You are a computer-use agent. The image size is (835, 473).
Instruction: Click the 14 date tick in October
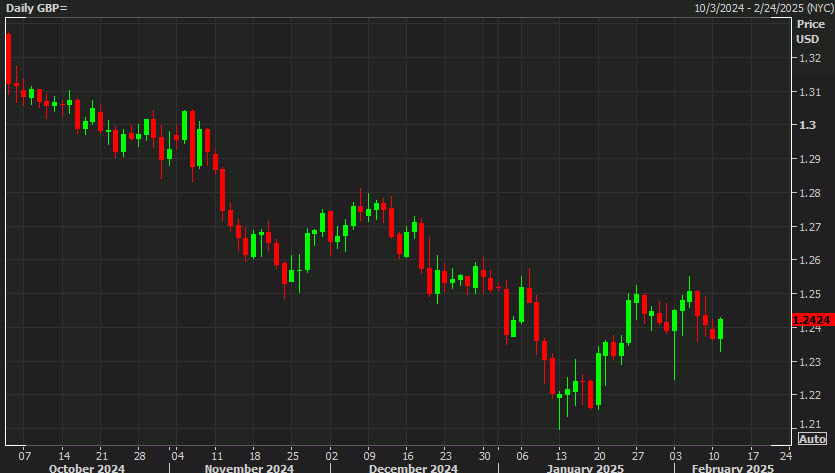(x=64, y=456)
